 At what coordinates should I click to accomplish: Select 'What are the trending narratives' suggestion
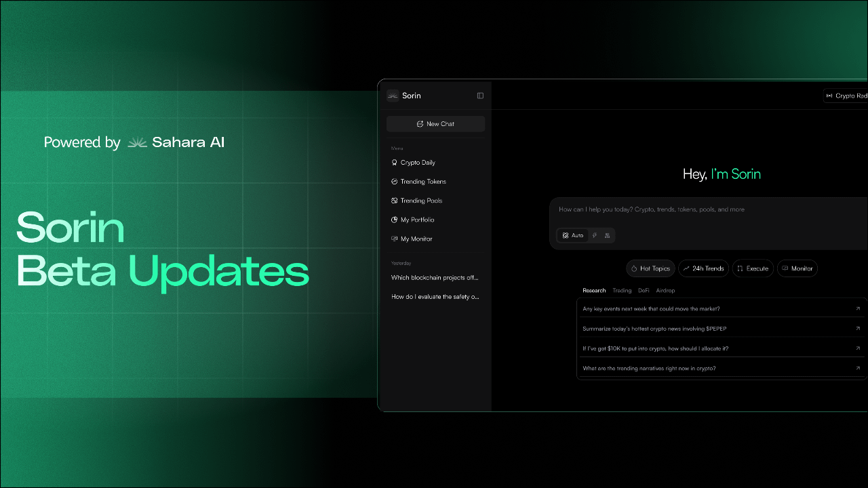click(x=722, y=369)
